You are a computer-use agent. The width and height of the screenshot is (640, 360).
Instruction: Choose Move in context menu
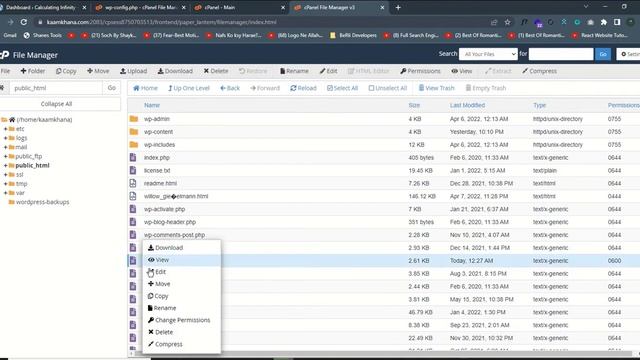(159, 284)
